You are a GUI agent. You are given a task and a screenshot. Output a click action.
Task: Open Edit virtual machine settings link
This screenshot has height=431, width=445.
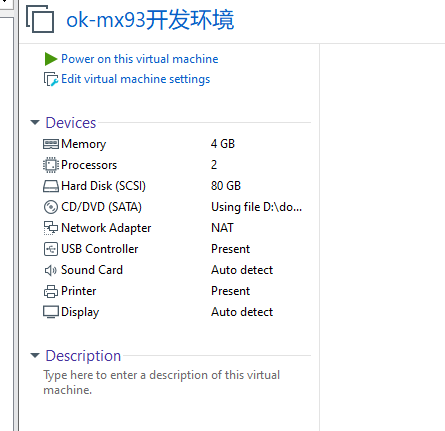tap(136, 79)
